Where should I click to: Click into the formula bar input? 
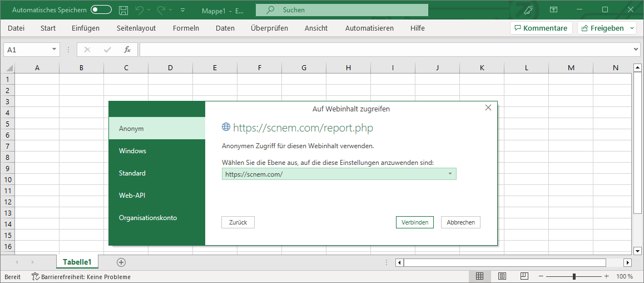click(386, 50)
